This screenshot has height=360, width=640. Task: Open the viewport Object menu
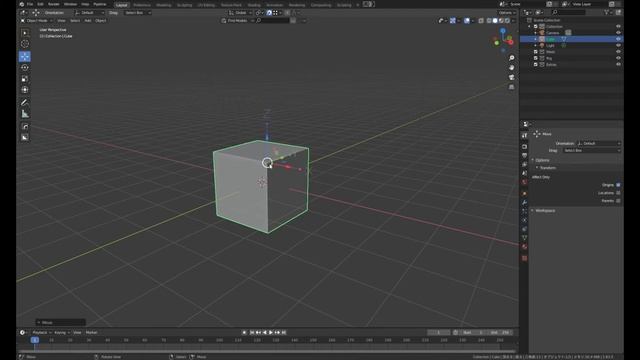coord(100,20)
